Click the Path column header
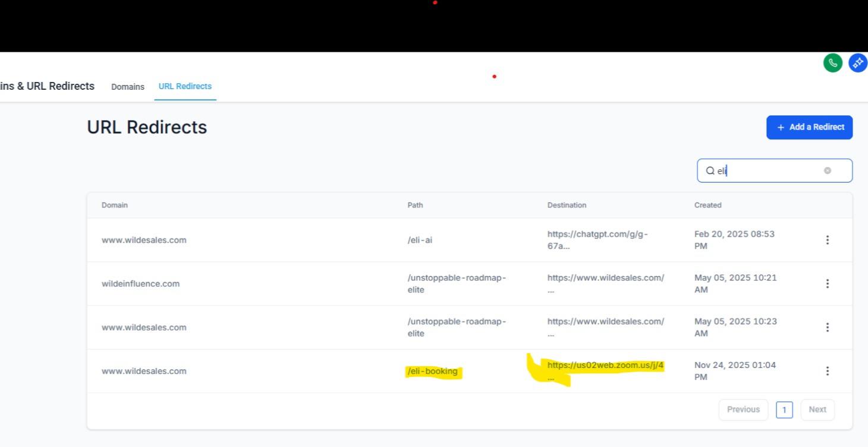Screen dimensions: 868x447 pyautogui.click(x=415, y=205)
